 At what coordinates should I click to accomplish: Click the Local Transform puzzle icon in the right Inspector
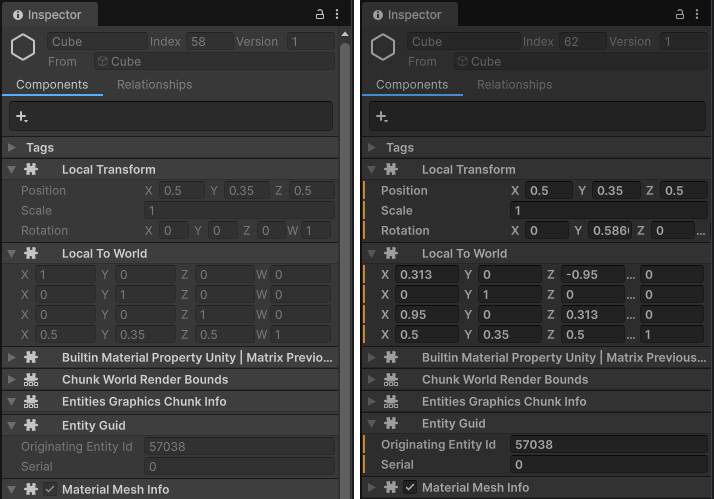[391, 169]
